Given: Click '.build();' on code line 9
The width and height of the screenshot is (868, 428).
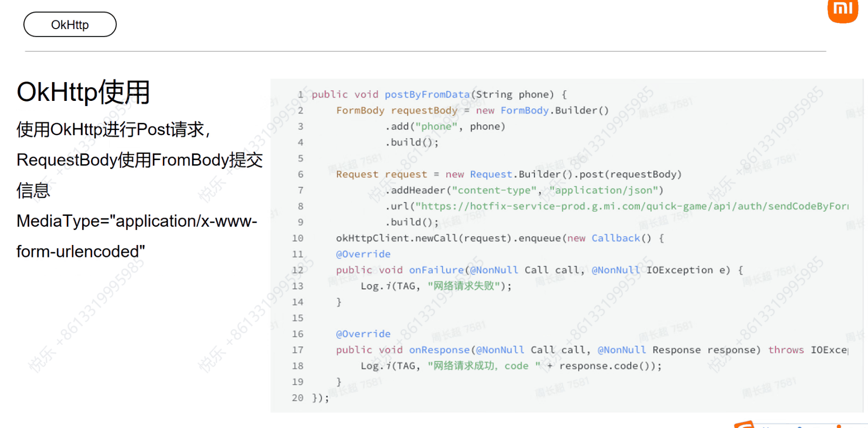Looking at the screenshot, I should tap(412, 222).
